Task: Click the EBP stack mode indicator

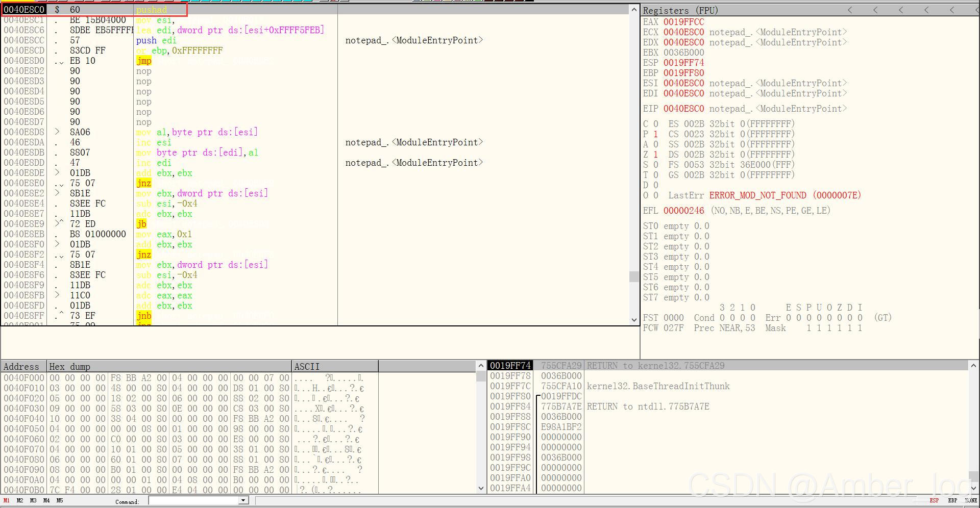Action: 952,501
